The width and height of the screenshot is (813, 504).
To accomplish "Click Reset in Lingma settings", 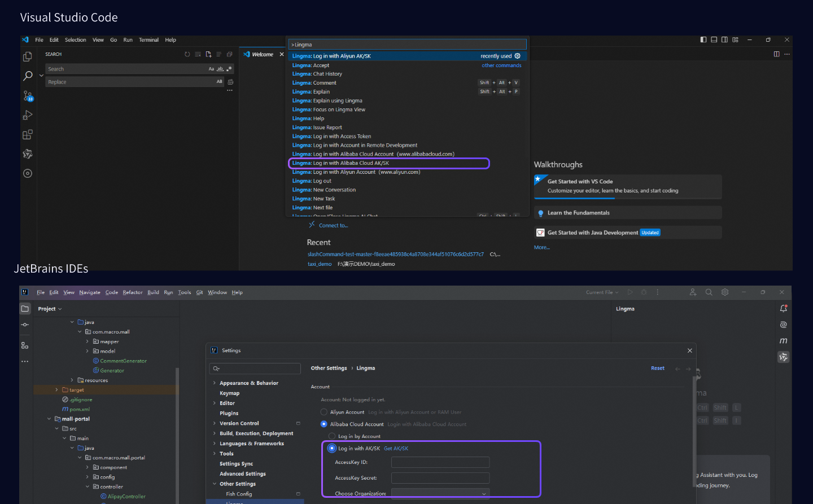I will click(x=657, y=368).
